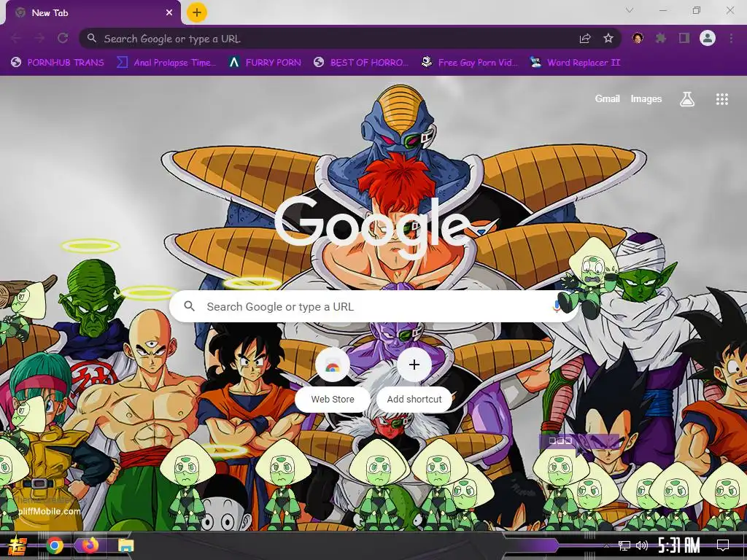Switch to Chrome in the taskbar
747x560 pixels.
(x=54, y=545)
